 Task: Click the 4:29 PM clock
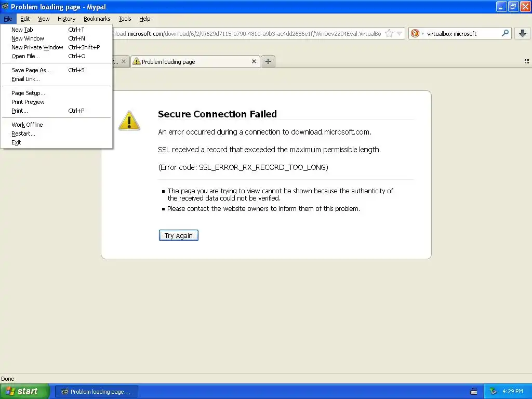click(x=513, y=391)
